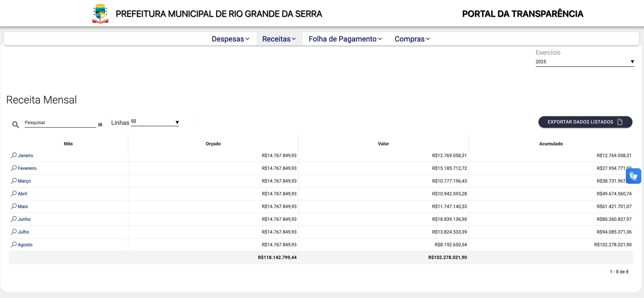Open details for Fevereiro revenue
The width and height of the screenshot is (644, 298).
27,168
